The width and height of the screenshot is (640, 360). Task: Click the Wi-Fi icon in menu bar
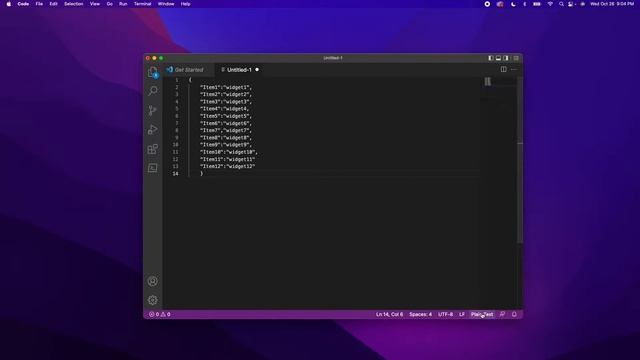tap(550, 4)
